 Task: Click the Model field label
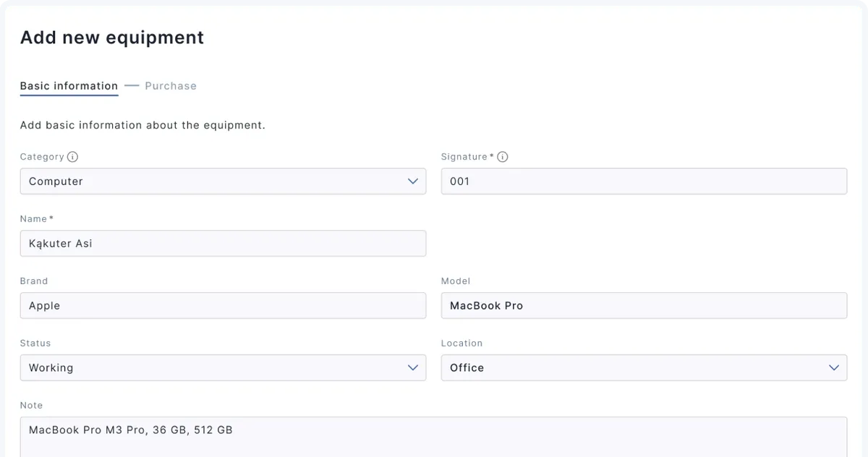[456, 281]
